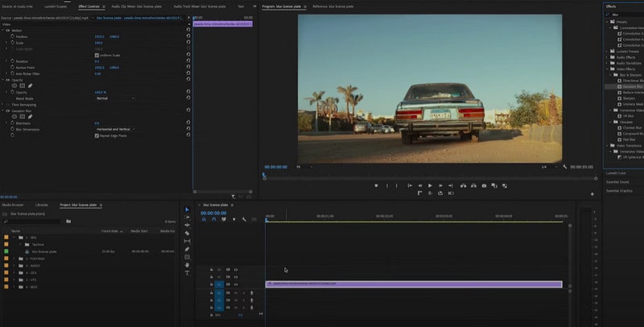The width and height of the screenshot is (644, 327).
Task: Go to In point button
Action: point(410,186)
